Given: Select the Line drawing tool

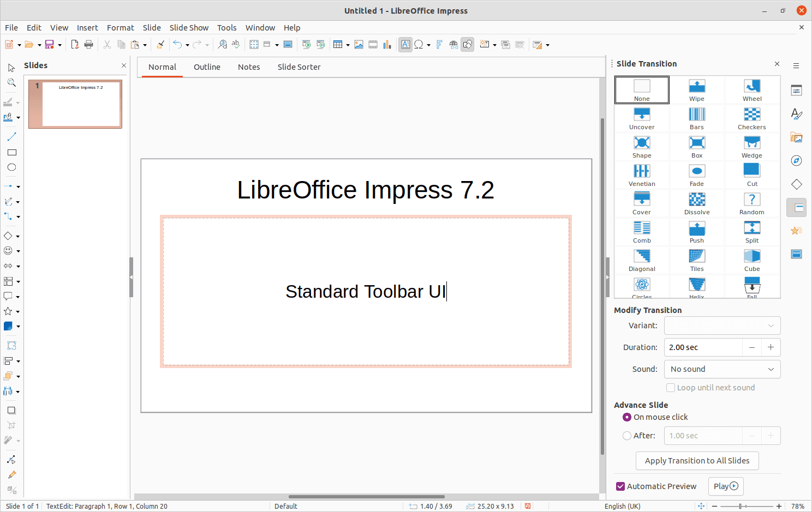Looking at the screenshot, I should point(11,136).
